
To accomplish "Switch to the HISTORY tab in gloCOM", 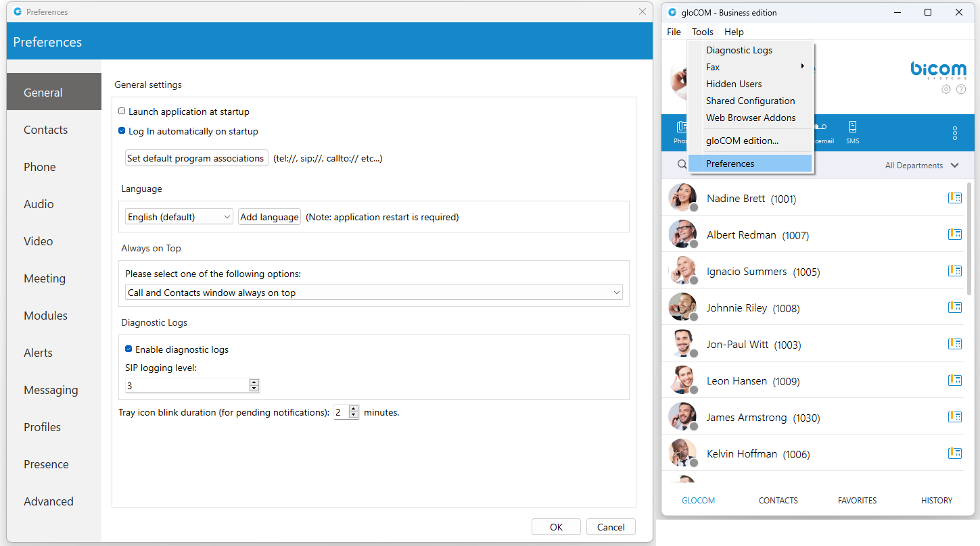I will pyautogui.click(x=937, y=501).
